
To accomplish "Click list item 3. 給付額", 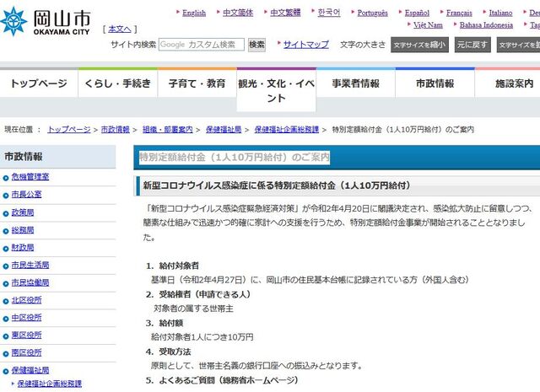I will point(165,323).
